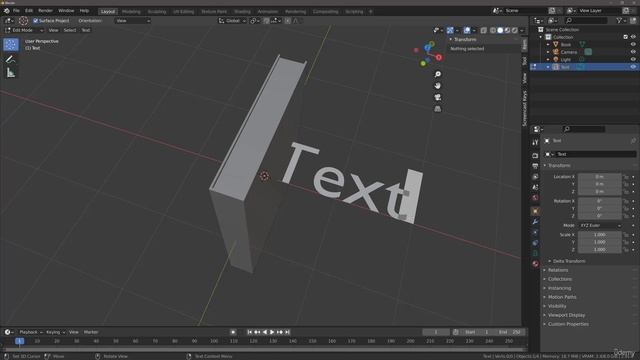Open the Scene properties tab icon
The image size is (640, 360).
(x=535, y=187)
